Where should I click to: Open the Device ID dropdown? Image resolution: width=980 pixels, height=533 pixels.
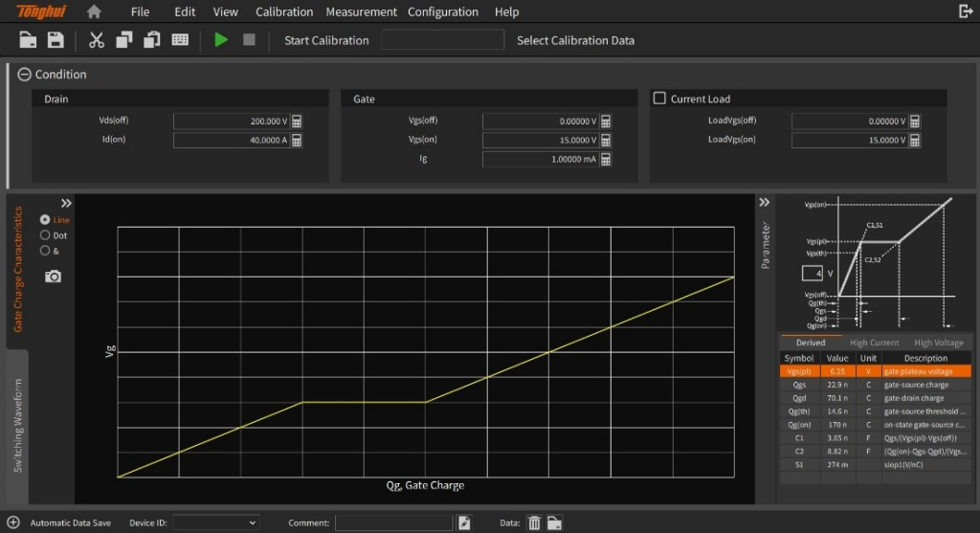pos(215,522)
